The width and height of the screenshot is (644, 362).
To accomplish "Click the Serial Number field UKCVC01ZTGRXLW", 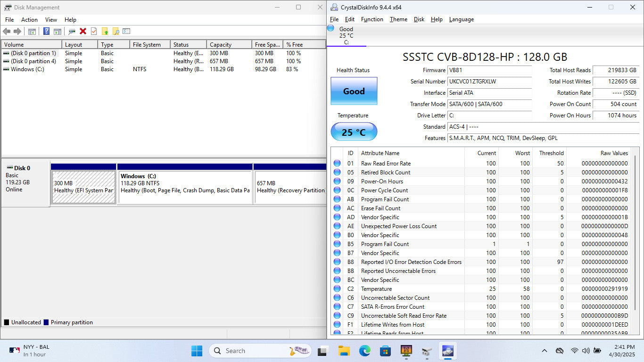I will (489, 82).
